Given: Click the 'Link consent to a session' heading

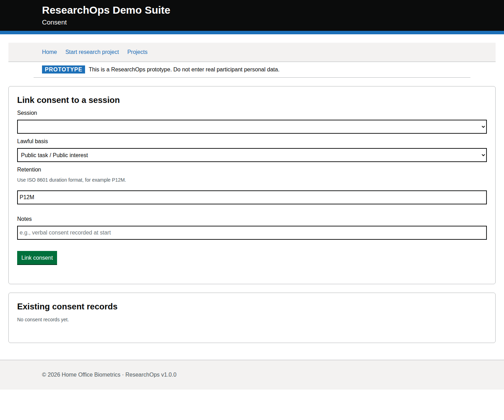Looking at the screenshot, I should pyautogui.click(x=68, y=100).
